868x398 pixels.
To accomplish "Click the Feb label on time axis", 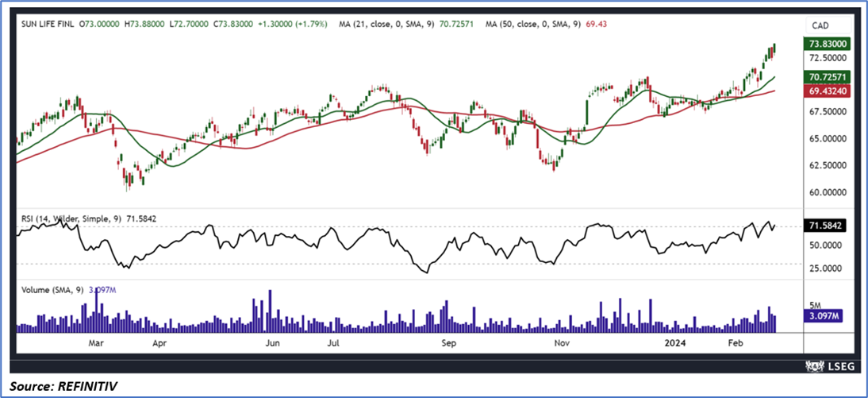I will 735,343.
